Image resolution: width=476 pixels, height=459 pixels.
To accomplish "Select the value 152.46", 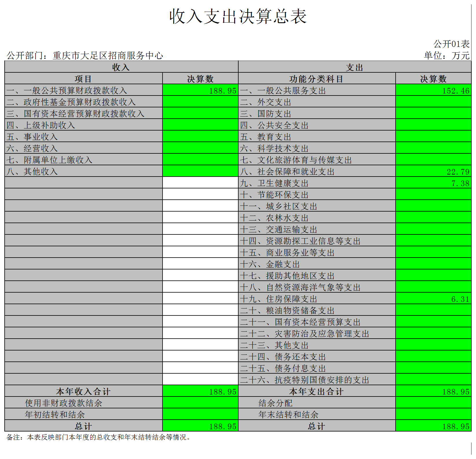I will tap(433, 90).
